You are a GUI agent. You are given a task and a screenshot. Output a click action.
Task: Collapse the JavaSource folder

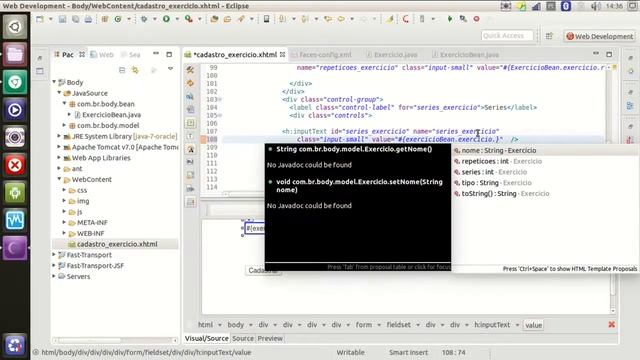pyautogui.click(x=59, y=93)
